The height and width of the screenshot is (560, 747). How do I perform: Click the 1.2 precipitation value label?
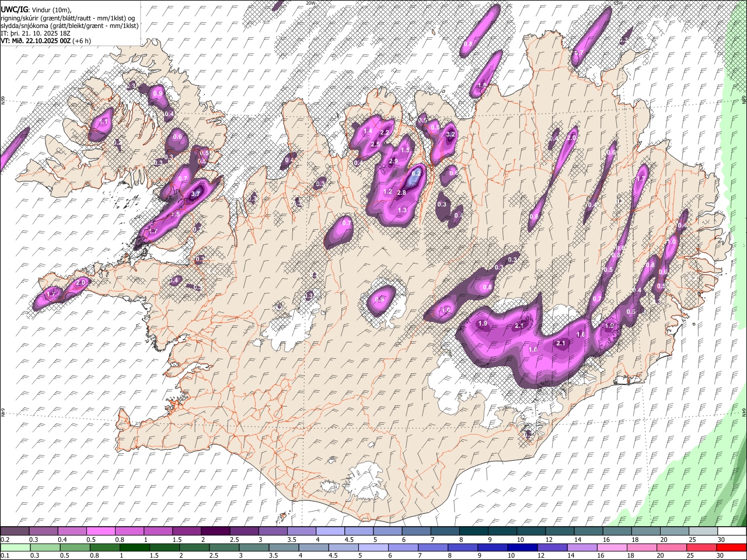tap(388, 192)
